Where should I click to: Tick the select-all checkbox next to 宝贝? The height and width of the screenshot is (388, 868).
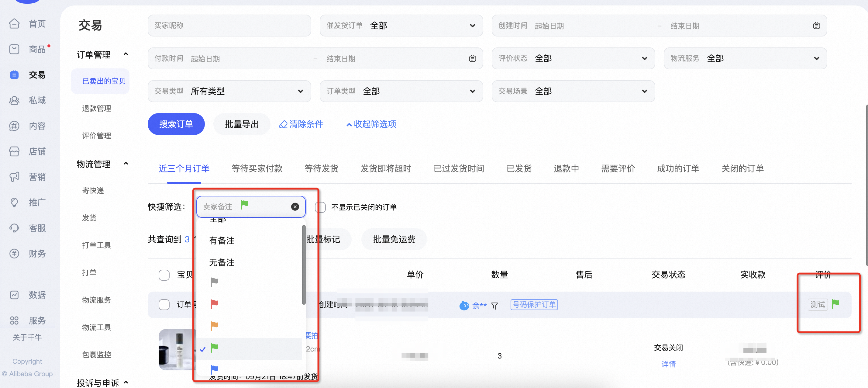[164, 275]
